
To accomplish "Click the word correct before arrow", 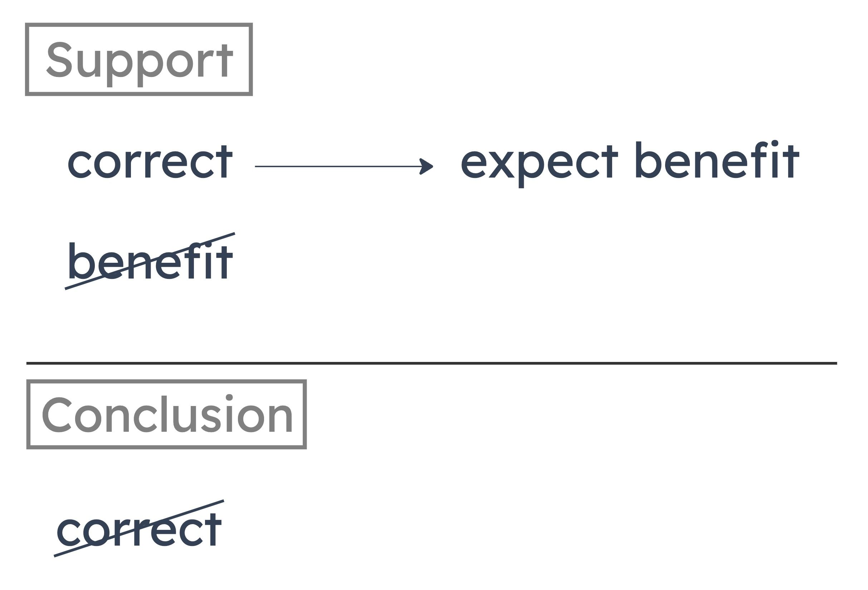I will (x=150, y=161).
